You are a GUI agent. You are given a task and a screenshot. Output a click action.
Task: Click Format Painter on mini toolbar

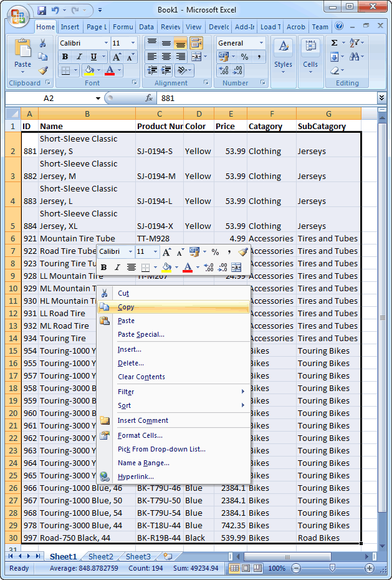(x=242, y=252)
